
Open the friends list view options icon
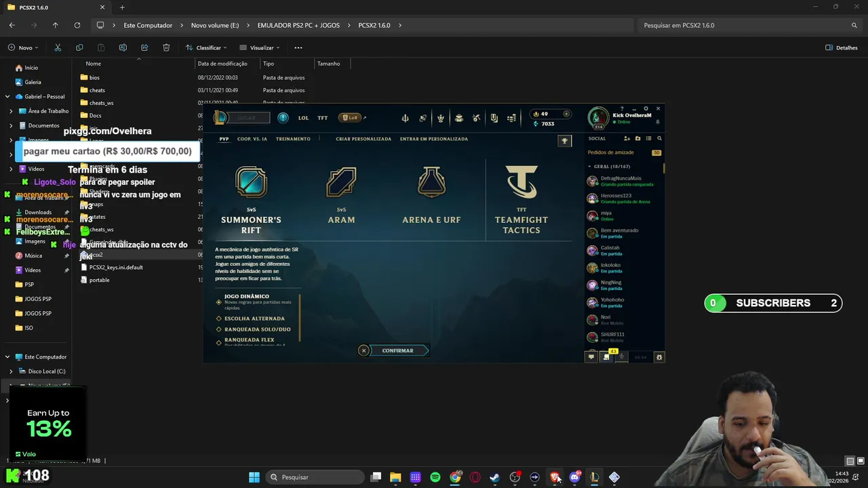tap(648, 138)
